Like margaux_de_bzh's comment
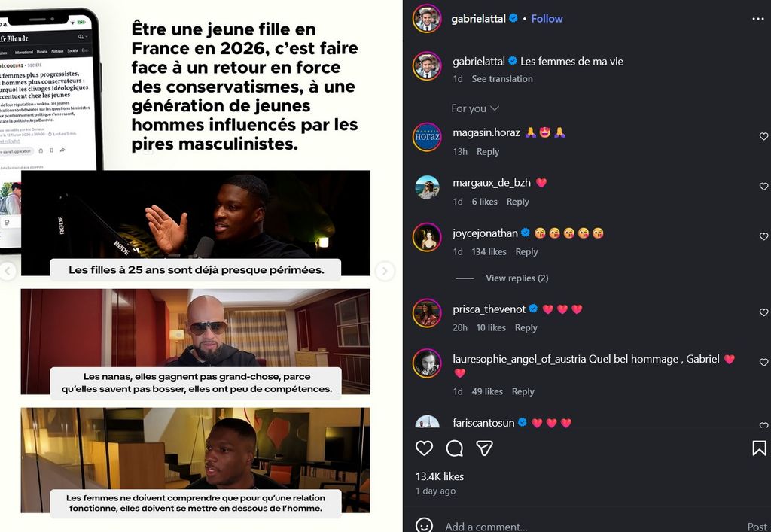This screenshot has height=532, width=771. pos(763,186)
